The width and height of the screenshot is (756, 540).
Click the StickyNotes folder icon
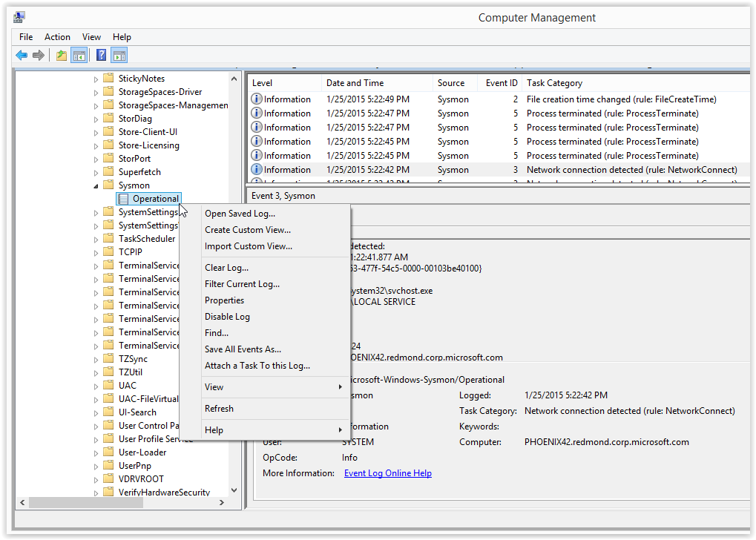(x=108, y=78)
